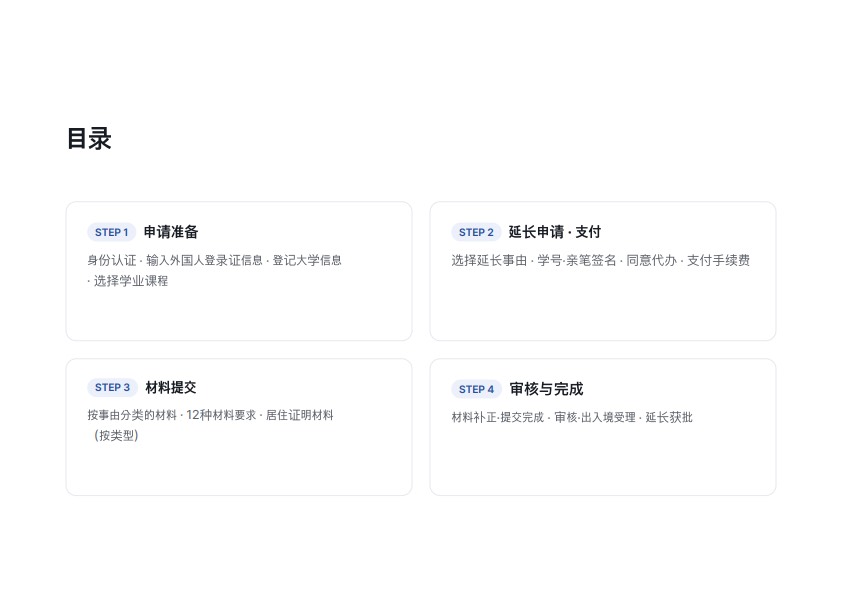Click the 登记大学信息 text in Step 1
The image size is (842, 595).
point(307,260)
